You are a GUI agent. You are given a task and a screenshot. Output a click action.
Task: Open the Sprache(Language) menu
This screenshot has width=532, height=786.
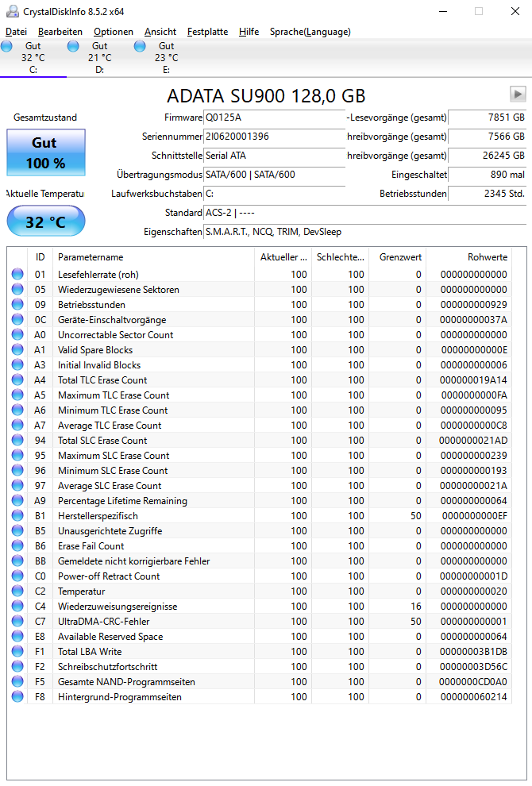click(x=310, y=32)
